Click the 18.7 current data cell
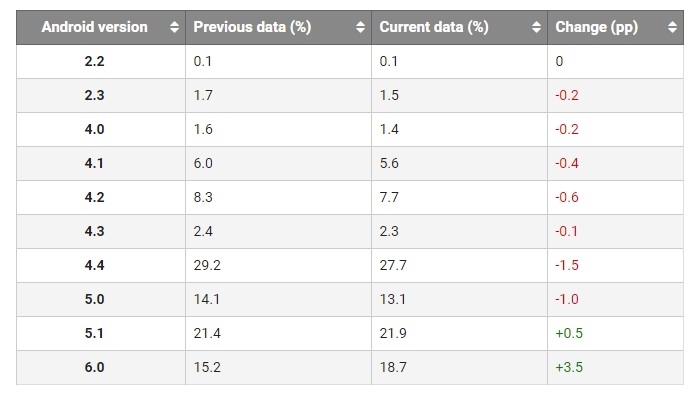Image resolution: width=688 pixels, height=397 pixels. [x=459, y=367]
